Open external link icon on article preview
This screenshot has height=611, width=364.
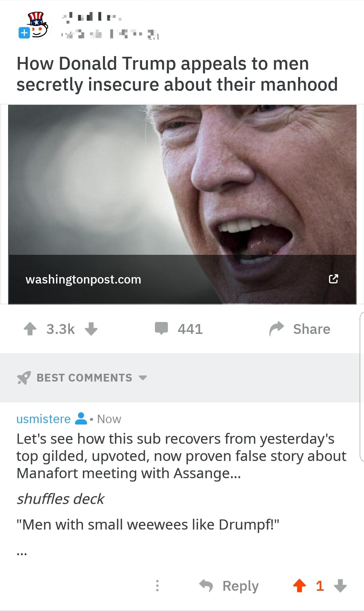[333, 279]
